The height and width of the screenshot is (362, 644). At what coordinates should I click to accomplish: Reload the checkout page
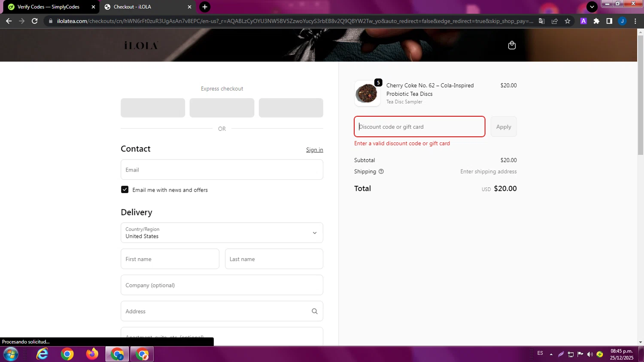point(35,21)
